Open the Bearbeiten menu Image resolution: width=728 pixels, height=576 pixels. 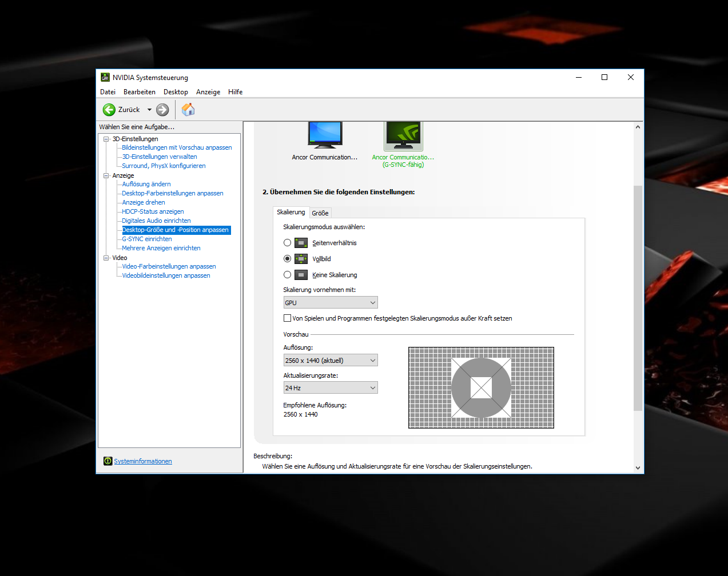pos(140,92)
